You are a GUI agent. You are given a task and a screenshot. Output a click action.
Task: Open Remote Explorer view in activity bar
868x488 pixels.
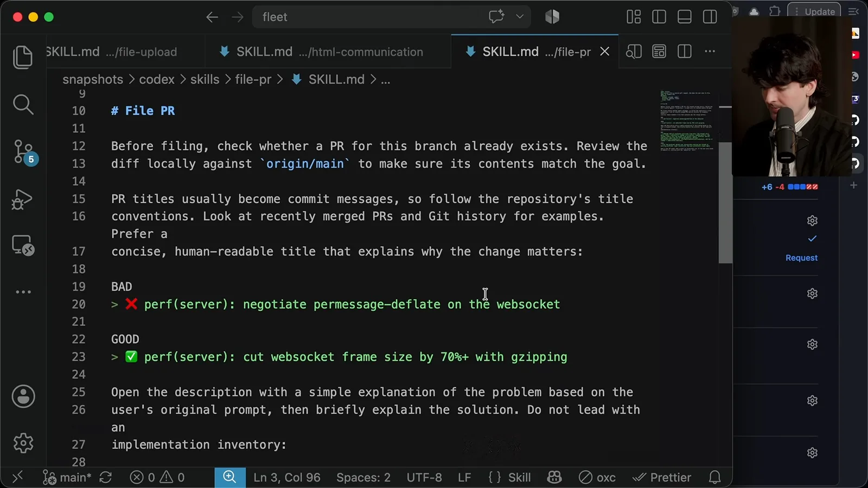23,245
